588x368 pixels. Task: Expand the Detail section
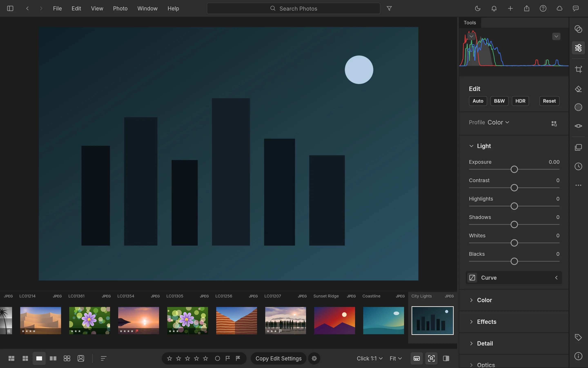(x=471, y=343)
